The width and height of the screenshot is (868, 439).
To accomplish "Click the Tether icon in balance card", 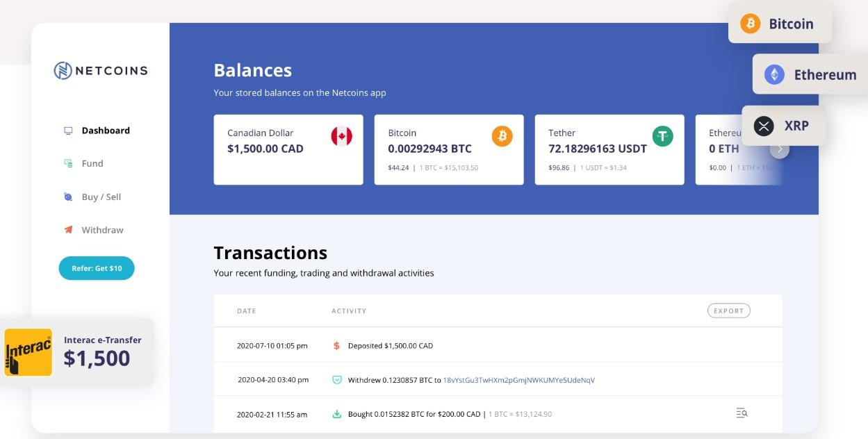I will [662, 136].
